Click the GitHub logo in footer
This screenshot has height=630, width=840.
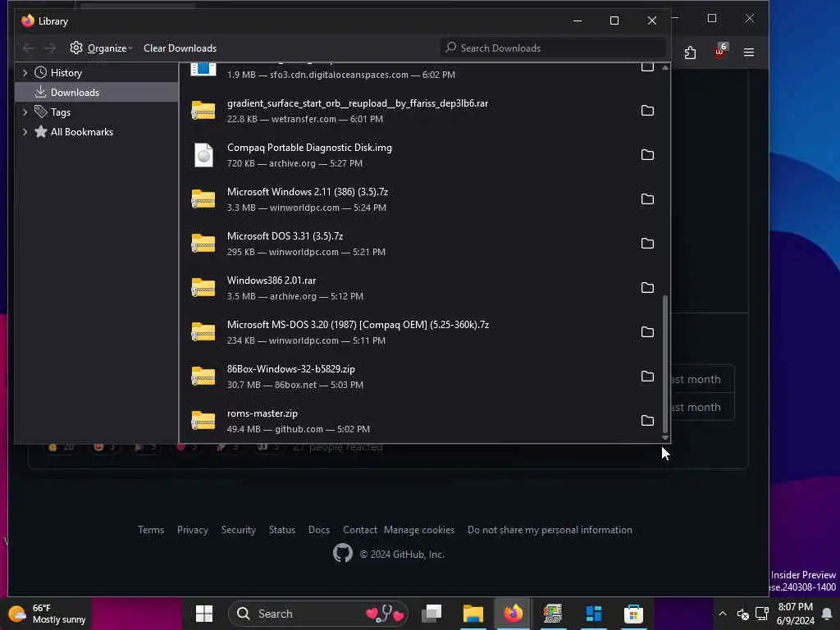(343, 554)
